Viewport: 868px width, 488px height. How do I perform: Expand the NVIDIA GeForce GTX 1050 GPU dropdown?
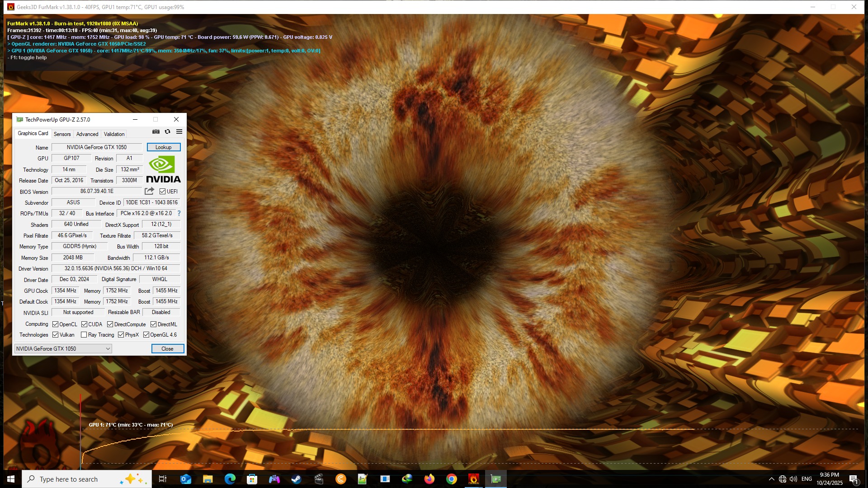(108, 349)
